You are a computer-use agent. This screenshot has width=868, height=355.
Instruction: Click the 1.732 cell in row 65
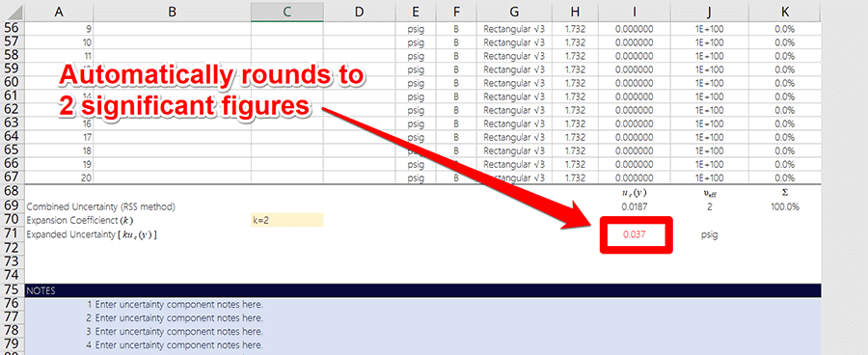575,150
